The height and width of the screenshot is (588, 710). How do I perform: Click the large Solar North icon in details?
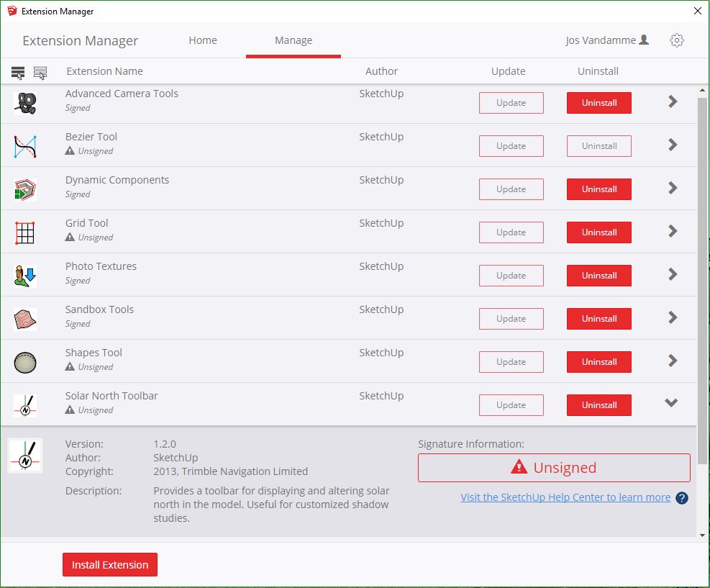pos(25,456)
